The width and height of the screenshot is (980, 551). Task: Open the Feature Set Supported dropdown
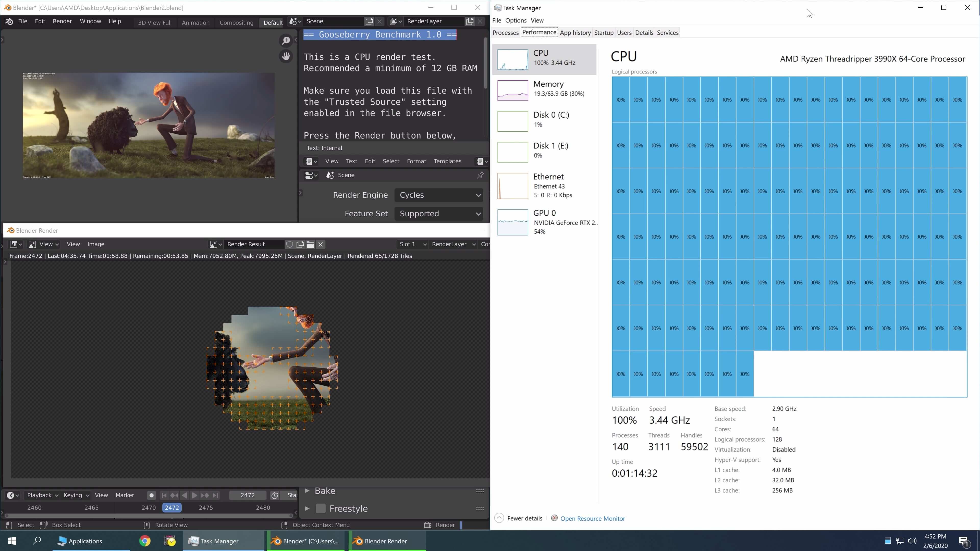tap(439, 214)
